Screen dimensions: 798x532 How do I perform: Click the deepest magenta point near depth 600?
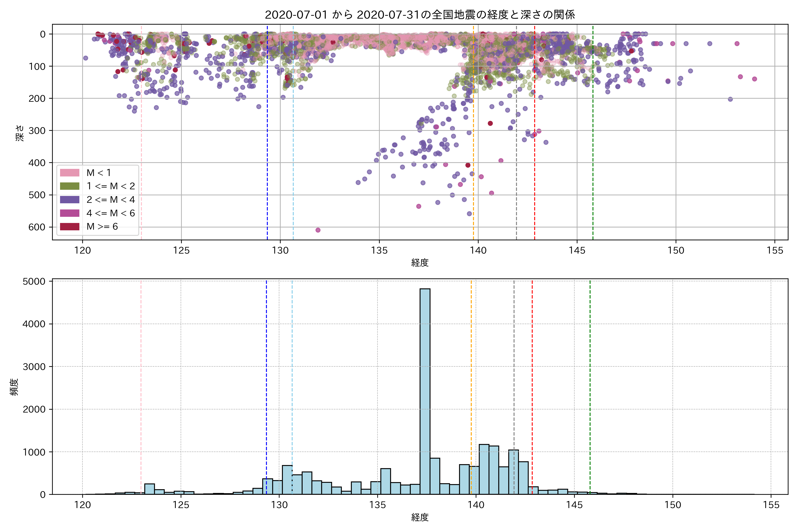click(318, 230)
